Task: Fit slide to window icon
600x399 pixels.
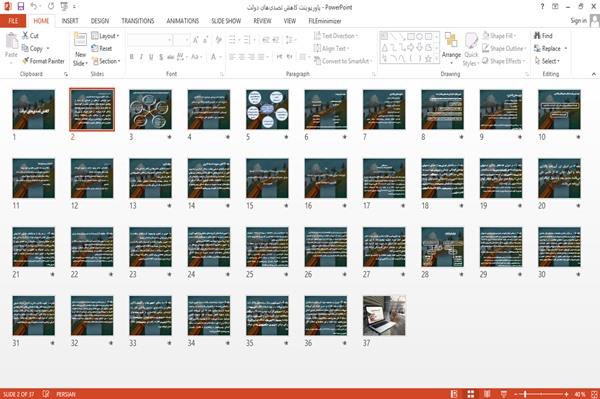Action: point(594,394)
